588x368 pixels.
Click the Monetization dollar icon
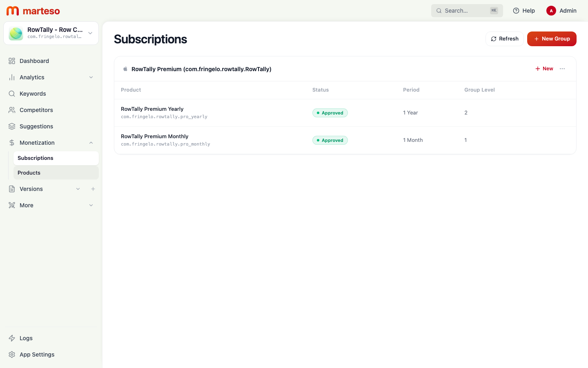[12, 143]
